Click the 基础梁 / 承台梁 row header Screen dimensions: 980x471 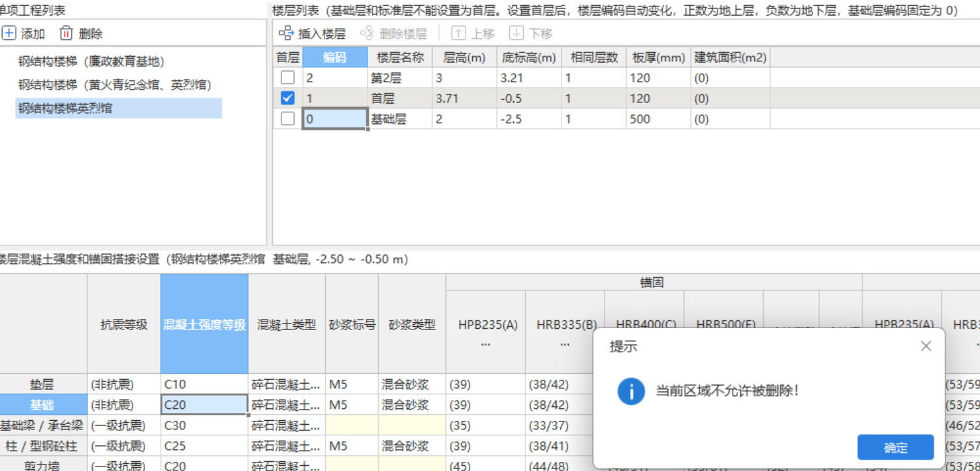pos(43,425)
